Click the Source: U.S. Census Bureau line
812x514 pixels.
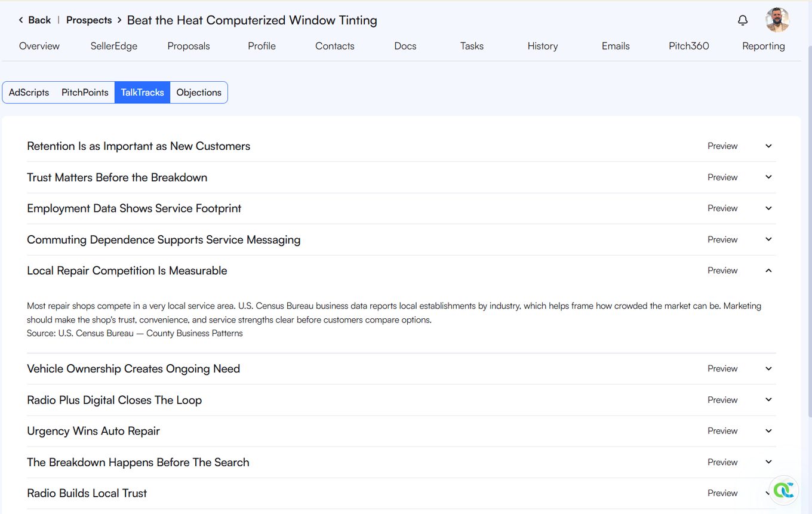tap(135, 333)
